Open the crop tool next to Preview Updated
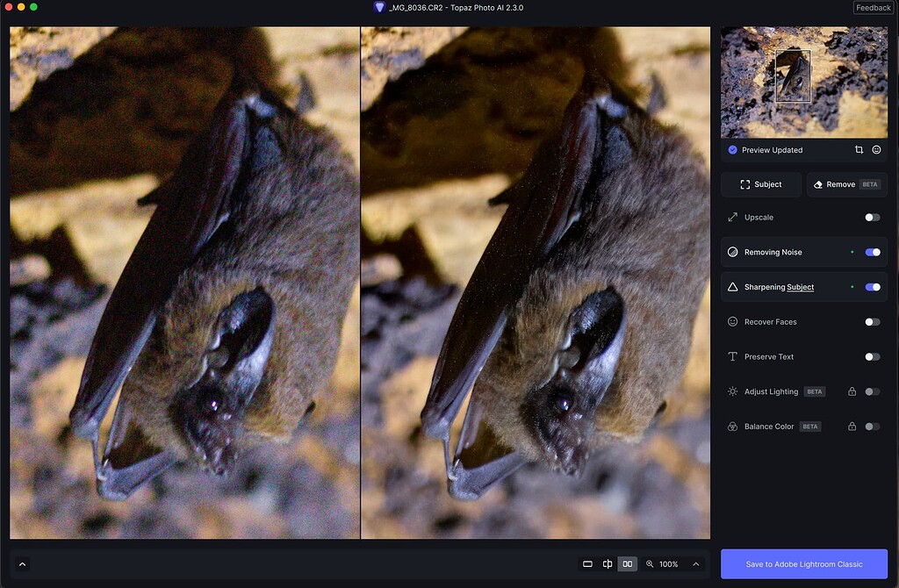 pyautogui.click(x=859, y=150)
